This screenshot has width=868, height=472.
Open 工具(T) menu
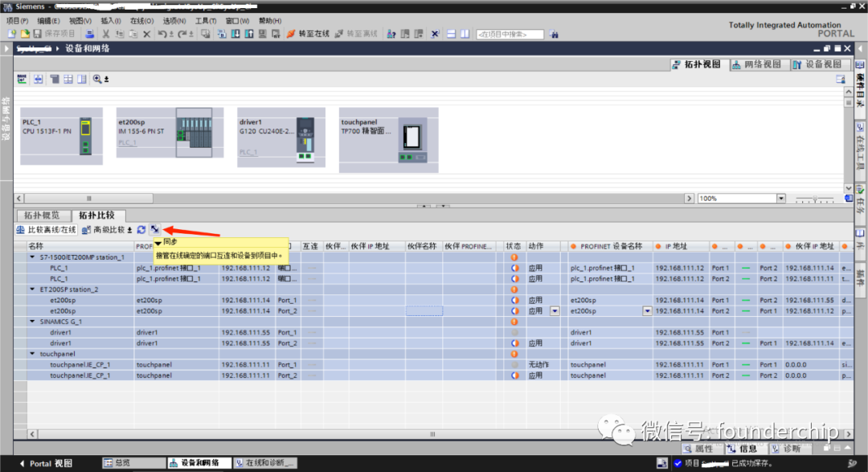(x=206, y=20)
